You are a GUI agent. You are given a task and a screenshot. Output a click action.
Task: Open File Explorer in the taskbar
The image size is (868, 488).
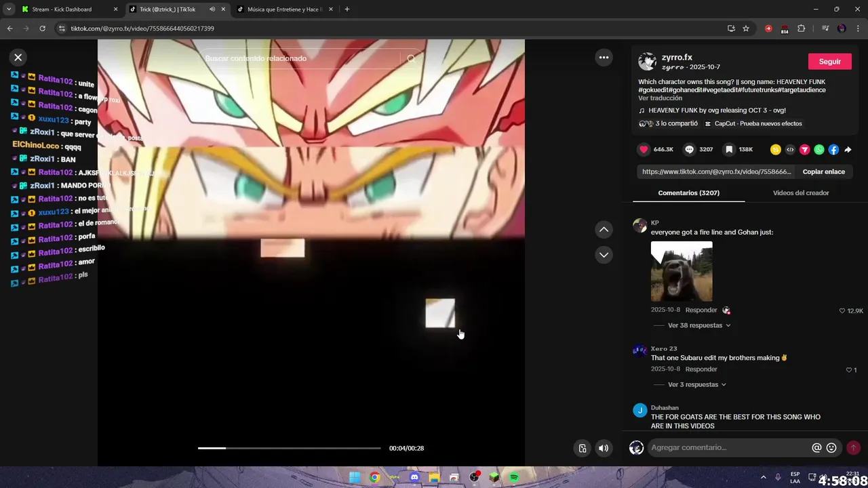pos(434,477)
